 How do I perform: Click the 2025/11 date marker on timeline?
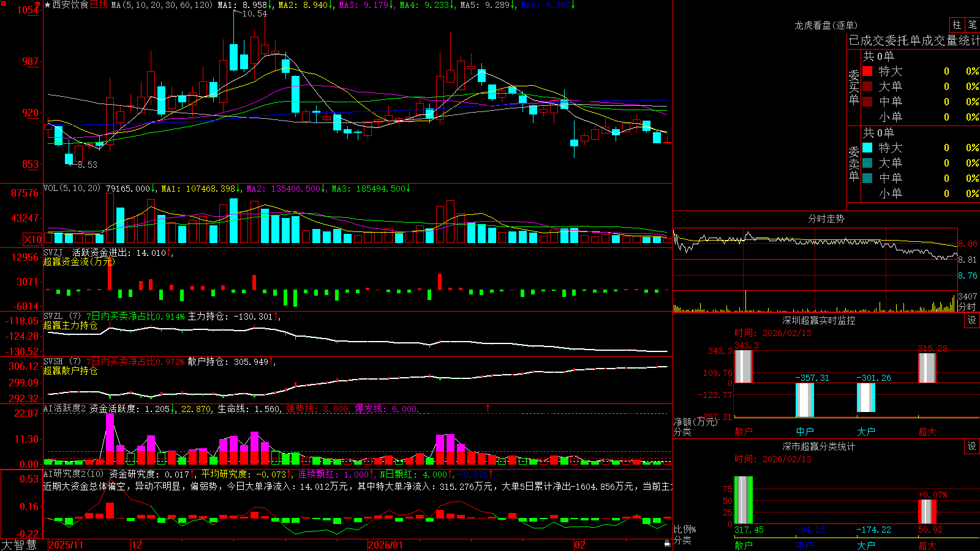pyautogui.click(x=66, y=545)
